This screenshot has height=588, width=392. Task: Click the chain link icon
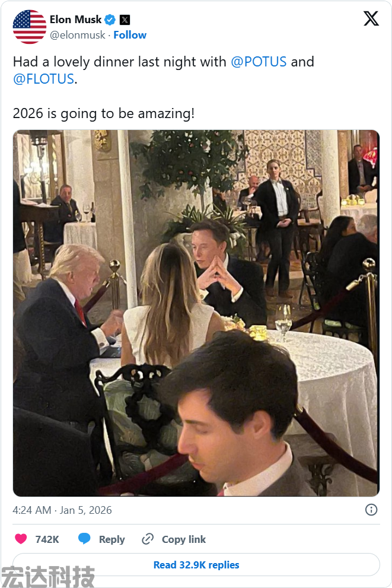point(148,539)
